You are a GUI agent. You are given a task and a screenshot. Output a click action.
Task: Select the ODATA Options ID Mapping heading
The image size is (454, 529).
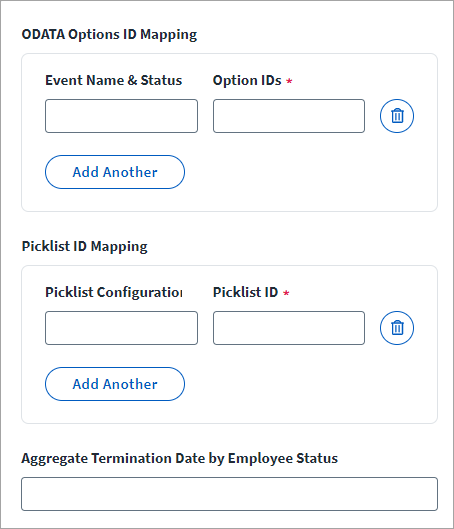click(109, 35)
